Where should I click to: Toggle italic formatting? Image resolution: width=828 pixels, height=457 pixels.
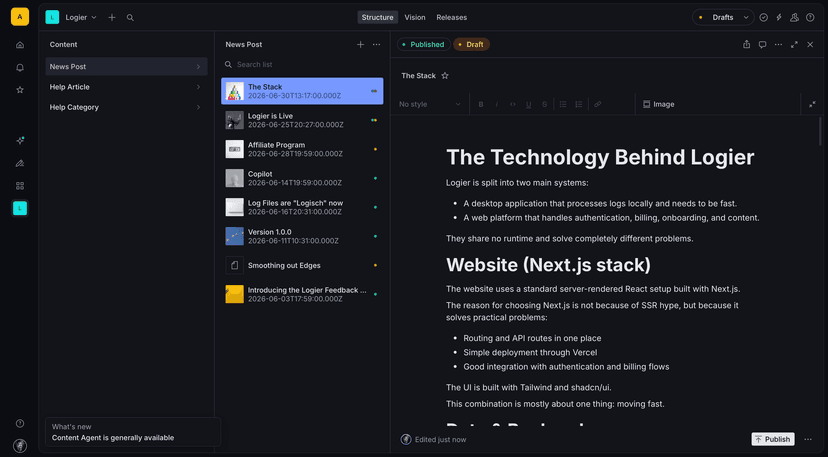(497, 104)
